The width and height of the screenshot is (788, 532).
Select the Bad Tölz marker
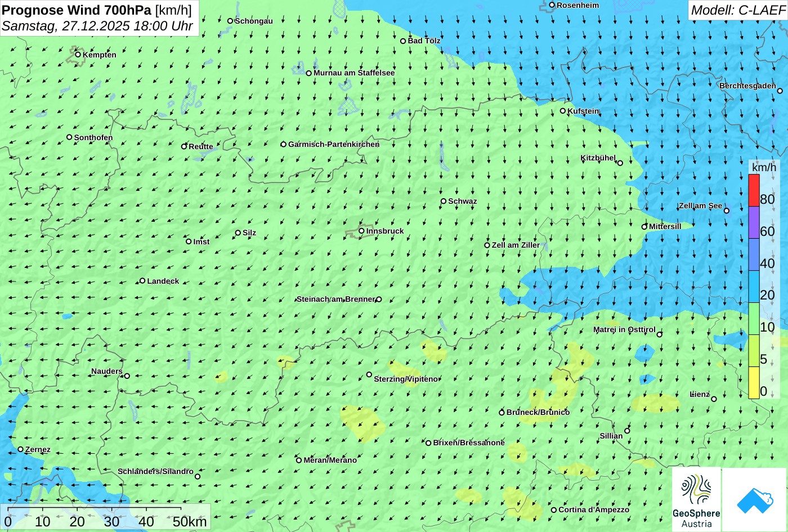(x=403, y=41)
